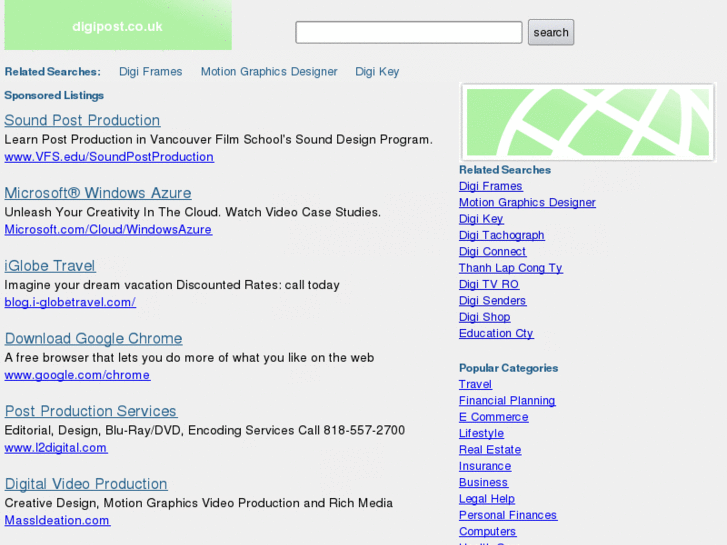The image size is (727, 545).
Task: Open the Education Cty link
Action: point(496,333)
